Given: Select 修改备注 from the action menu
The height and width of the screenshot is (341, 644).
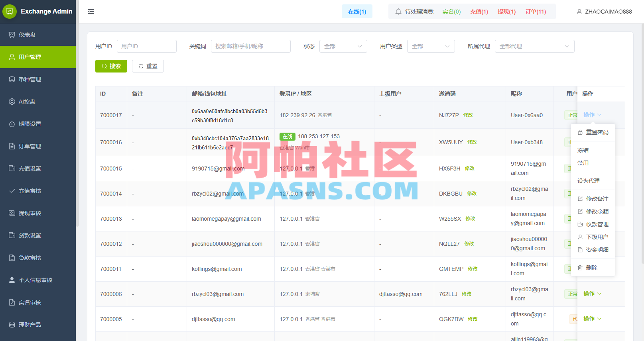Looking at the screenshot, I should [x=593, y=199].
